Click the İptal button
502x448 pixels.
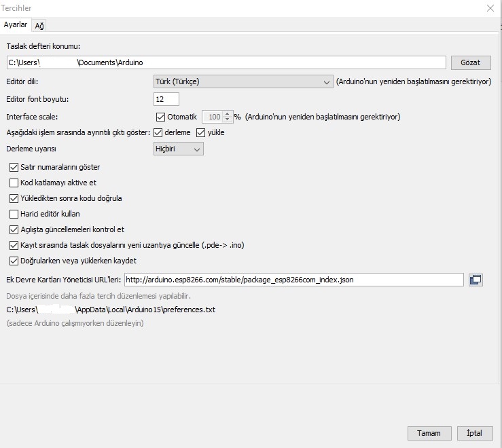point(474,433)
